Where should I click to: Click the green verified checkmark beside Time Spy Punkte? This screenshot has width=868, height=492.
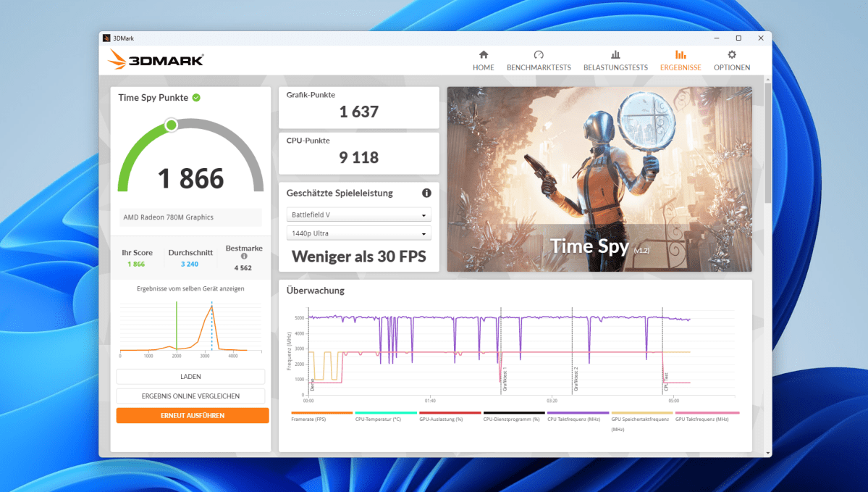click(195, 97)
